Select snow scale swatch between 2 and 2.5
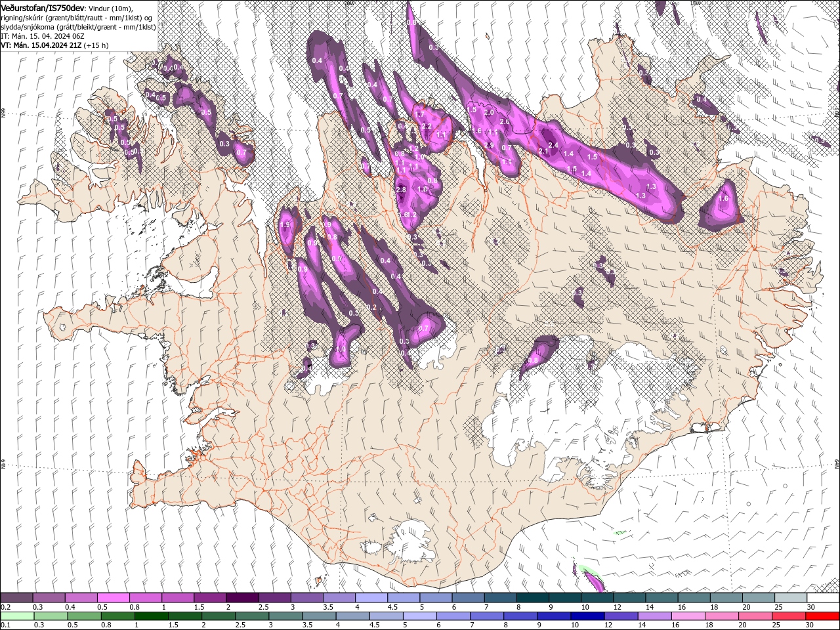 (x=242, y=598)
